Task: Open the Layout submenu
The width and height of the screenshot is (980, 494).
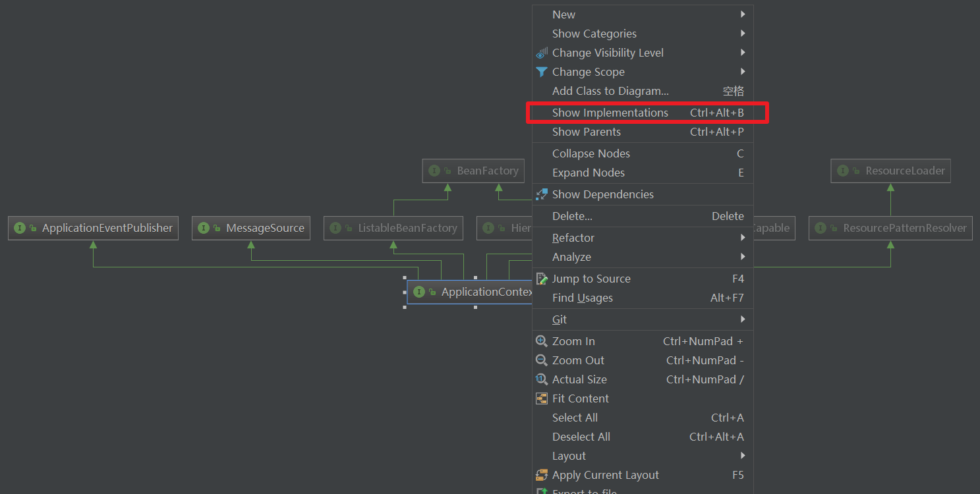Action: tap(643, 456)
